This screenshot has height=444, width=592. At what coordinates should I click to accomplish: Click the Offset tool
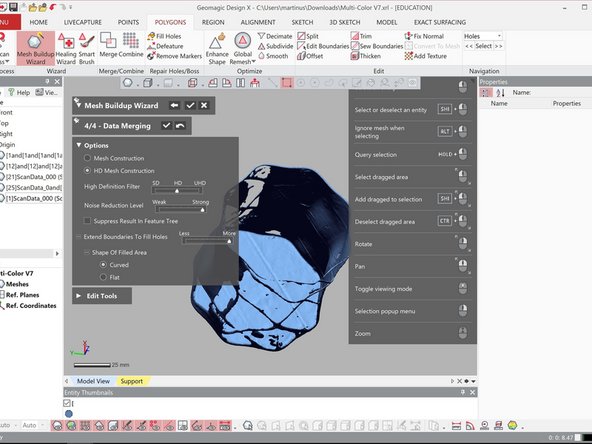[x=310, y=56]
